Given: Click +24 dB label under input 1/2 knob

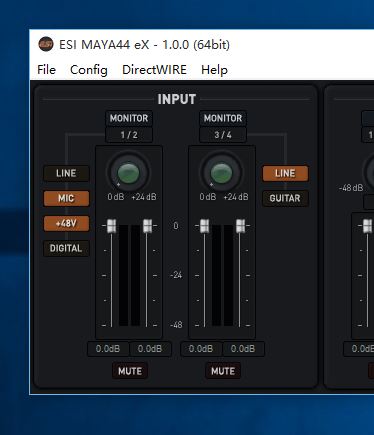Looking at the screenshot, I should click(144, 197).
